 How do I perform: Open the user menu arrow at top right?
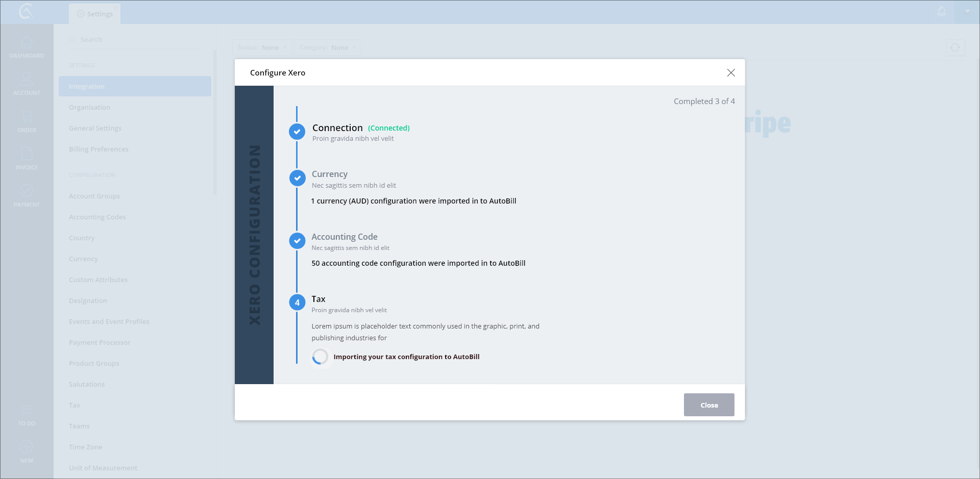point(967,11)
